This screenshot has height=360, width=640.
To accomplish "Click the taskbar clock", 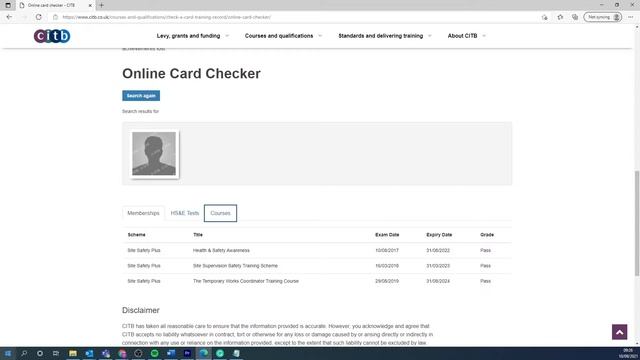I will pos(628,353).
